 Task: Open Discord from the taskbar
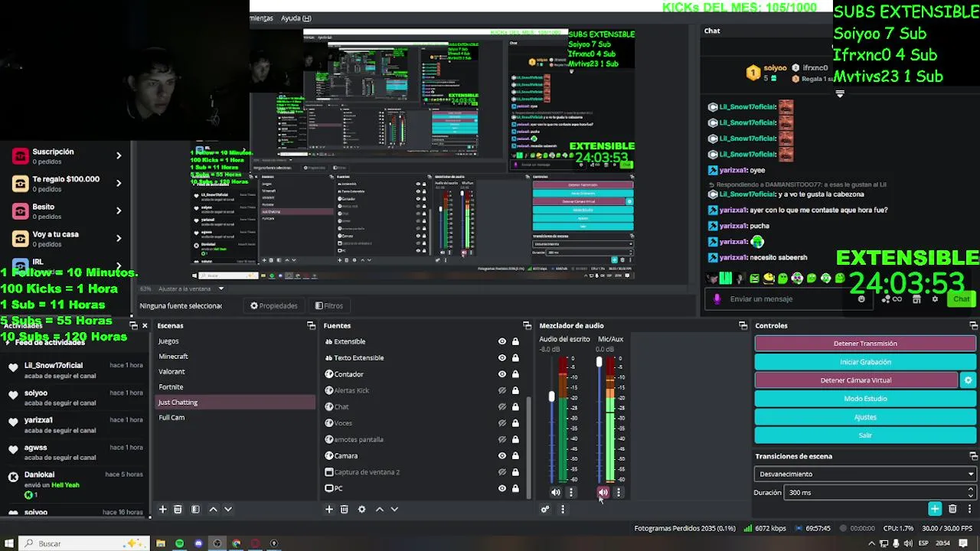point(198,543)
